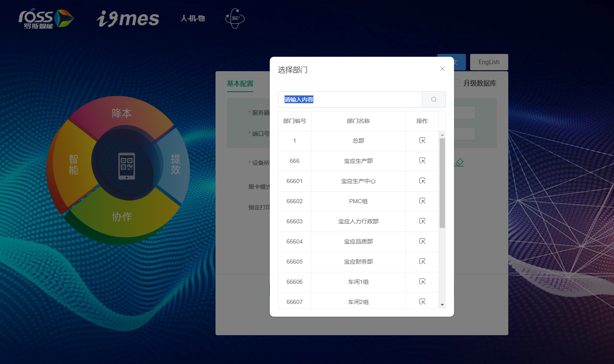Pick 宝应财务部 using its select icon
Viewport: 614px width, 364px height.
point(422,262)
